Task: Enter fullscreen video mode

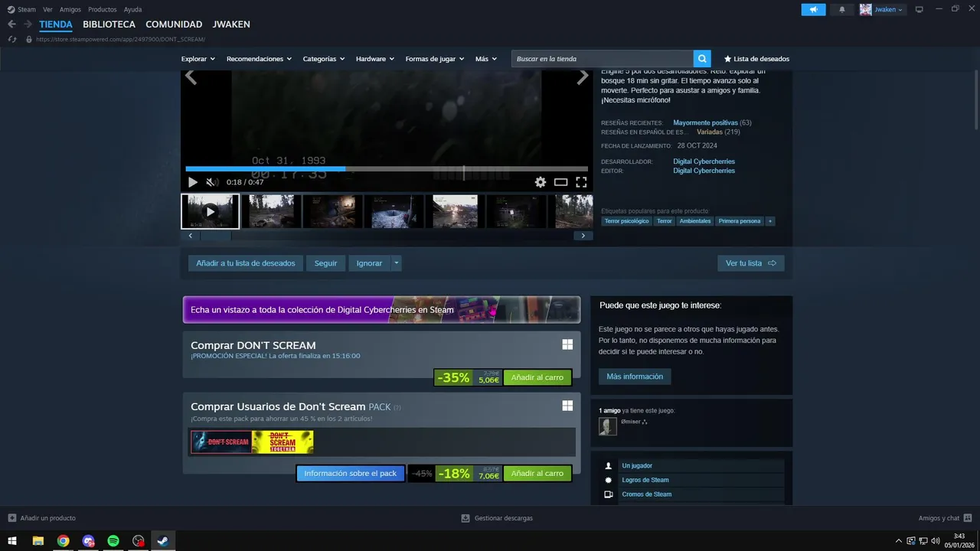Action: click(581, 182)
